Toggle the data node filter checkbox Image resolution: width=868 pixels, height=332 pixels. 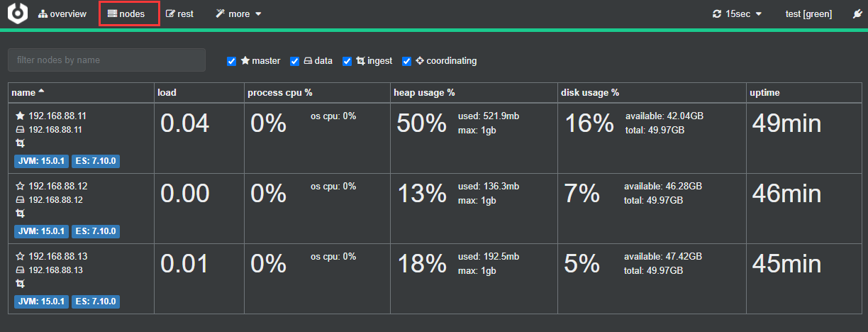pyautogui.click(x=295, y=61)
